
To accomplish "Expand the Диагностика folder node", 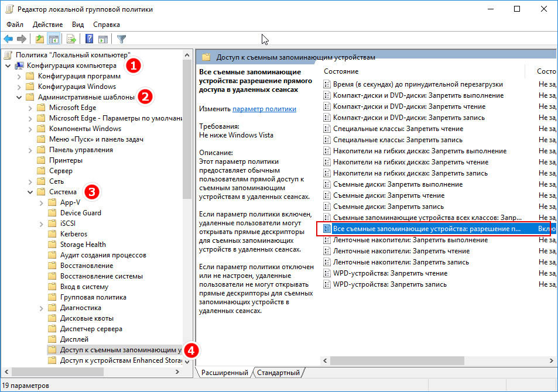I will [41, 308].
